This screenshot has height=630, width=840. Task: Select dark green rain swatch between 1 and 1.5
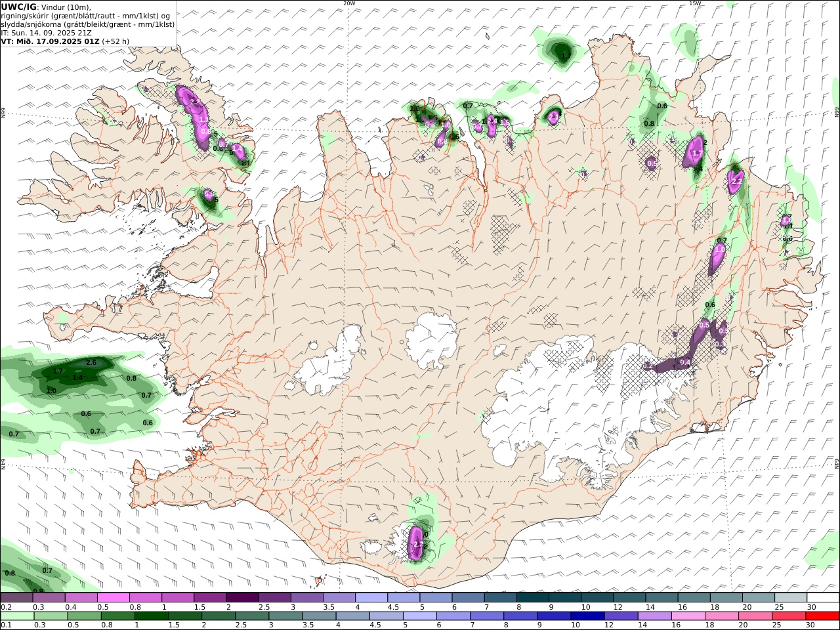click(152, 616)
